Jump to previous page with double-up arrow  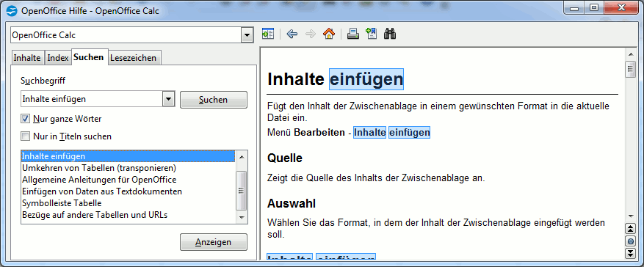(x=630, y=228)
